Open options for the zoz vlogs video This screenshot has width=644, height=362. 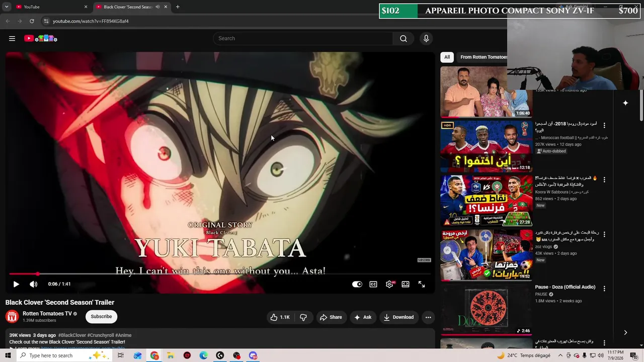click(x=604, y=234)
